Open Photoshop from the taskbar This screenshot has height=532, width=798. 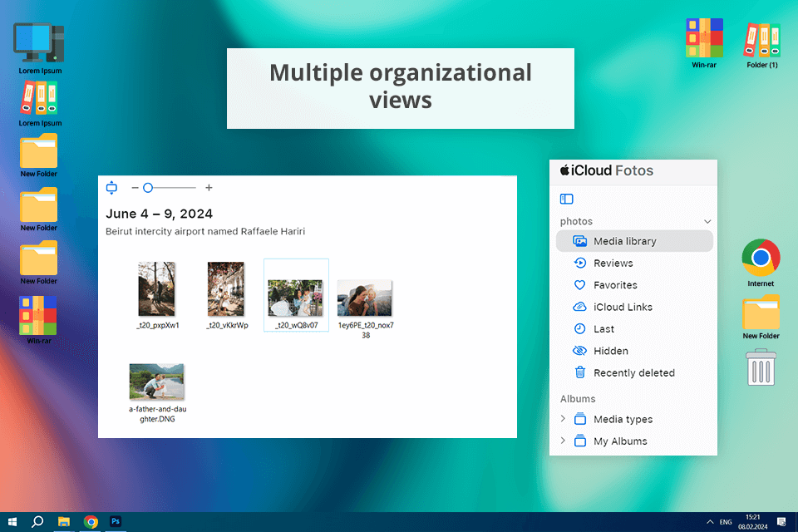(116, 521)
